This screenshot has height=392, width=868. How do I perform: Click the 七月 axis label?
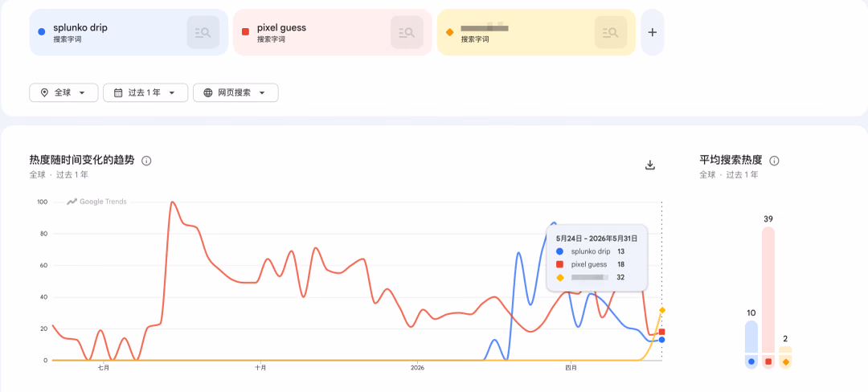pyautogui.click(x=104, y=367)
